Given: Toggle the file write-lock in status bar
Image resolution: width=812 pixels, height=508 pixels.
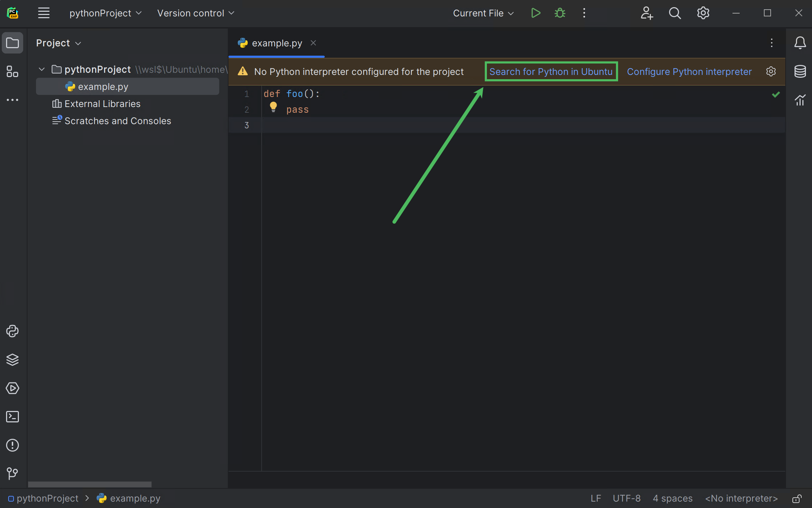Looking at the screenshot, I should coord(797,498).
